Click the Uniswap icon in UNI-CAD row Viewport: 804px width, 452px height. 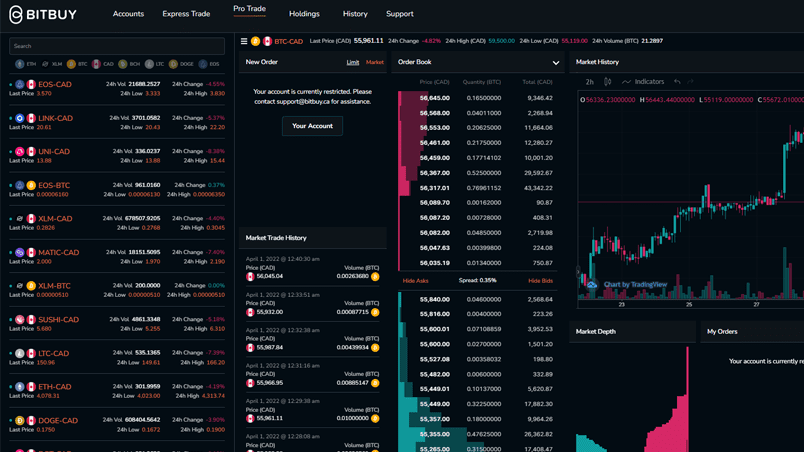(x=19, y=152)
